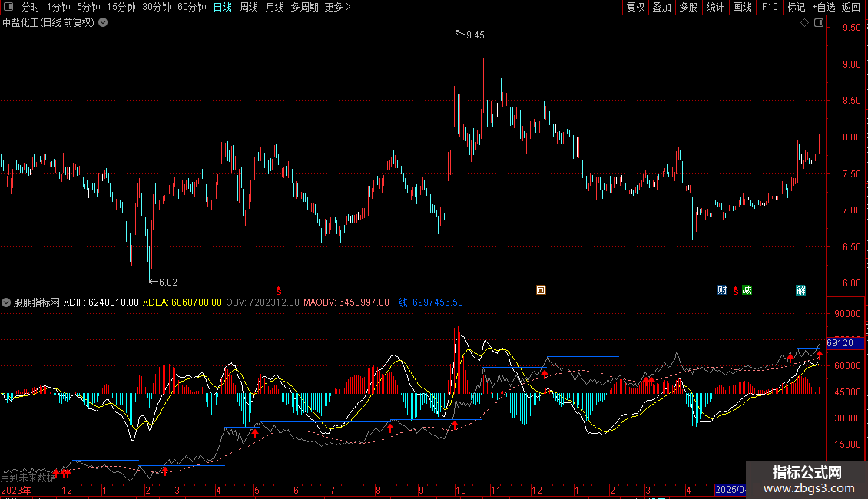Click the 财 financial marker icon

722,290
